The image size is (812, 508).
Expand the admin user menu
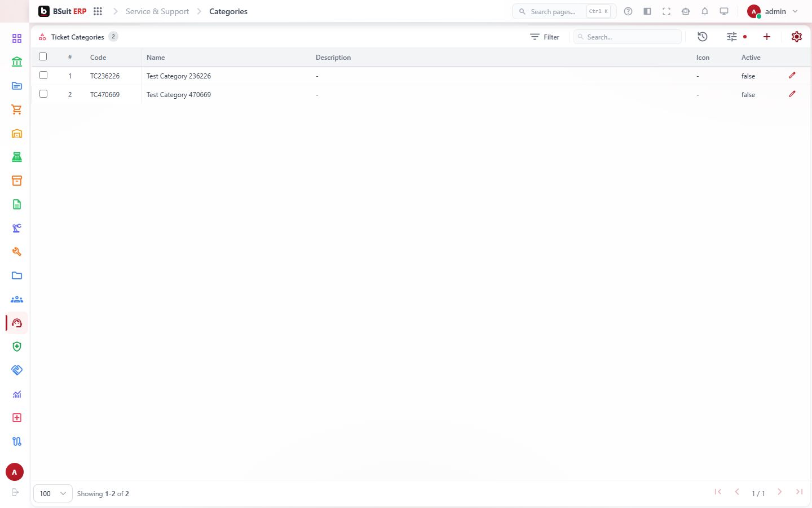point(773,11)
